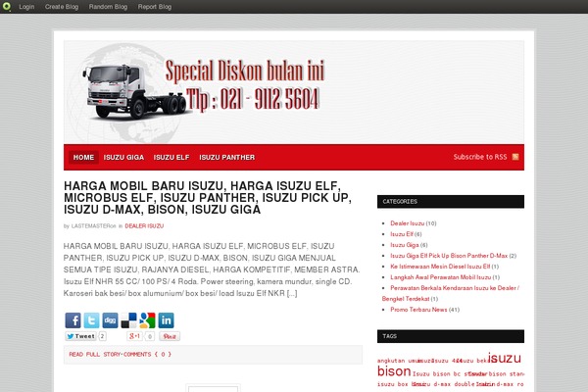Open the ISUZU GIGA navigation tab
588x392 pixels.
tap(123, 157)
